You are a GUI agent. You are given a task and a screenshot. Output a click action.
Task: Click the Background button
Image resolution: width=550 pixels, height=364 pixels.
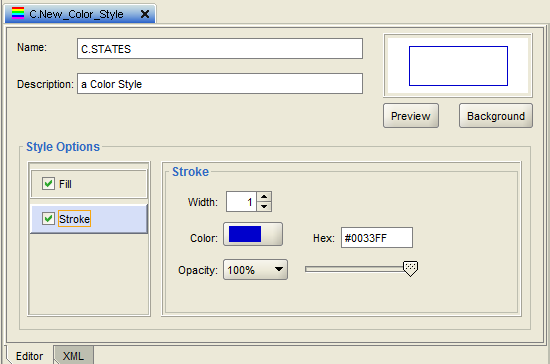coord(496,116)
